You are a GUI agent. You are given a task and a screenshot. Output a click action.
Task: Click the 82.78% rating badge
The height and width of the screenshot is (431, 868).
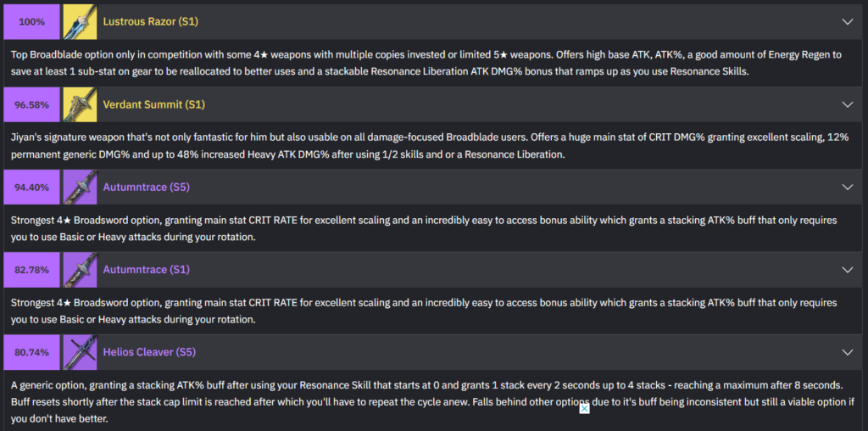tap(32, 270)
